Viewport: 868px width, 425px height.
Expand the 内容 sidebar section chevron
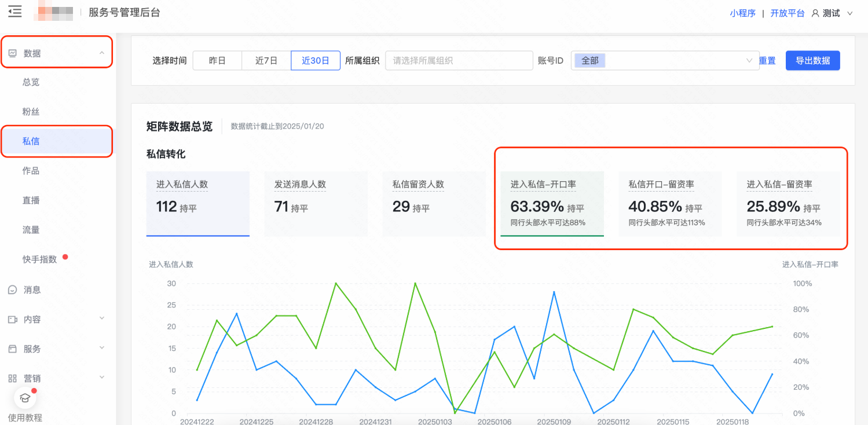tap(102, 319)
